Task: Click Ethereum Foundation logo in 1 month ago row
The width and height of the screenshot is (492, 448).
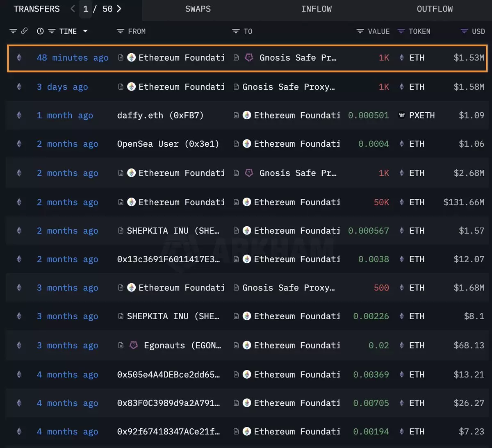Action: 247,115
